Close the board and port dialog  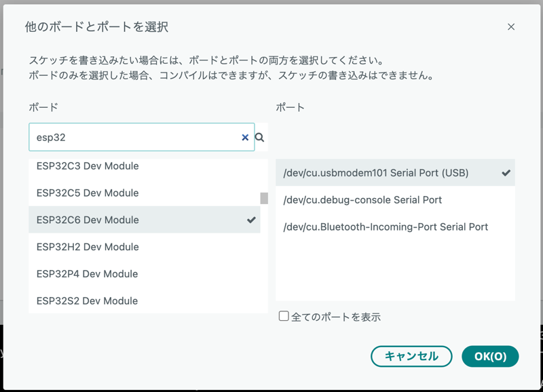511,27
